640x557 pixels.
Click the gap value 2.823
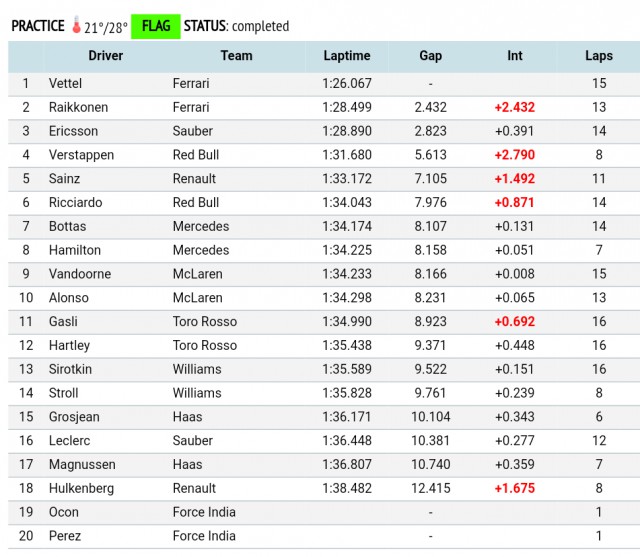tap(431, 131)
